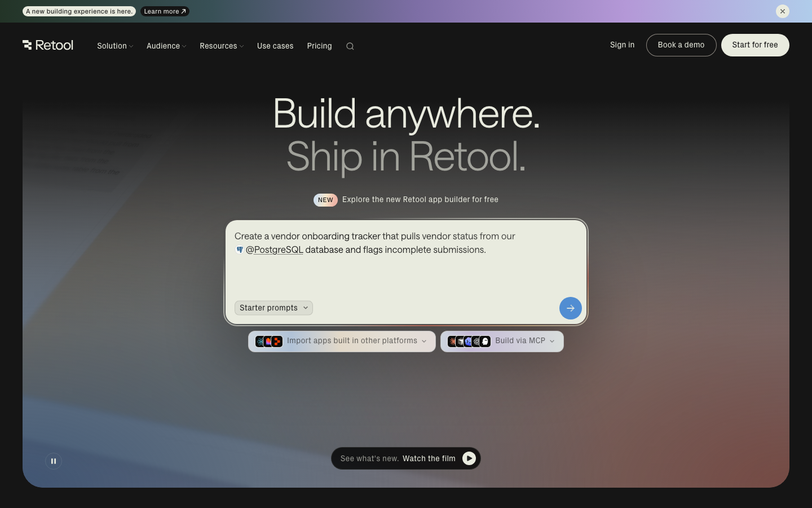This screenshot has width=812, height=508.
Task: Click the ghost icon in the MCP button
Action: (486, 341)
